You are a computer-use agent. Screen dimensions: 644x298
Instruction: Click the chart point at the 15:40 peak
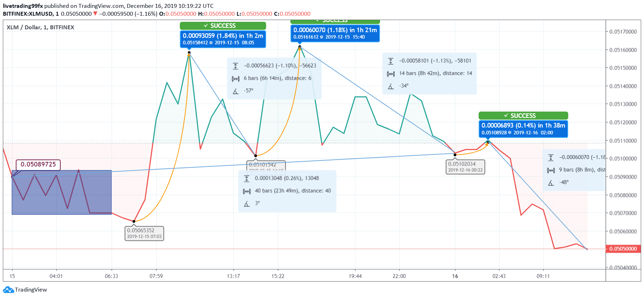click(x=300, y=46)
